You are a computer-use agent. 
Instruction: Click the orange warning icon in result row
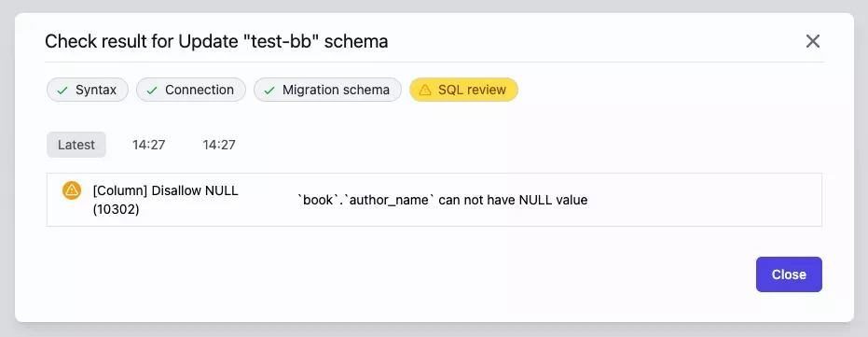tap(72, 190)
